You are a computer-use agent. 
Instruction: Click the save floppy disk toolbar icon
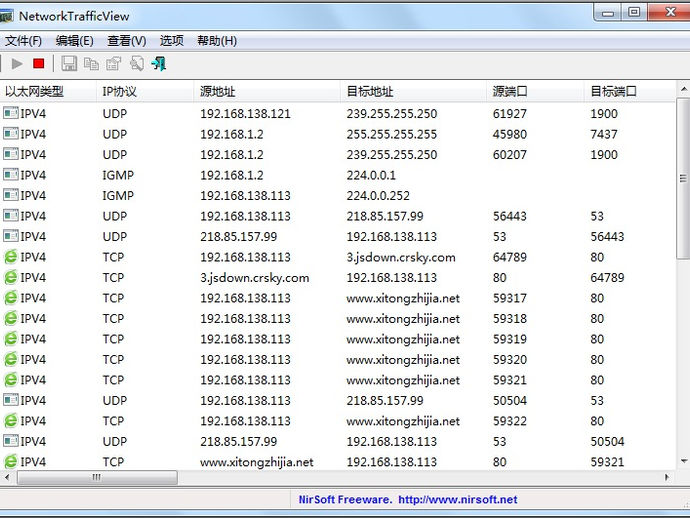[x=69, y=64]
